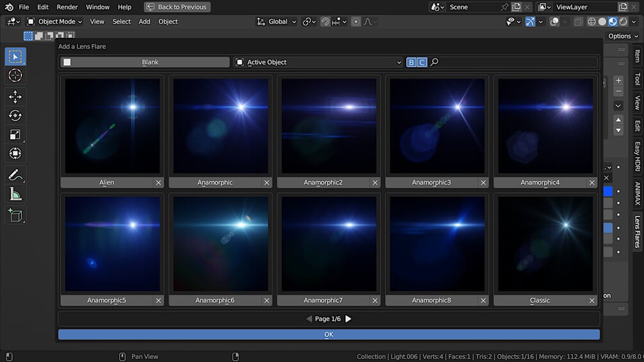Click the ViewLayer name field
The height and width of the screenshot is (362, 644).
585,7
